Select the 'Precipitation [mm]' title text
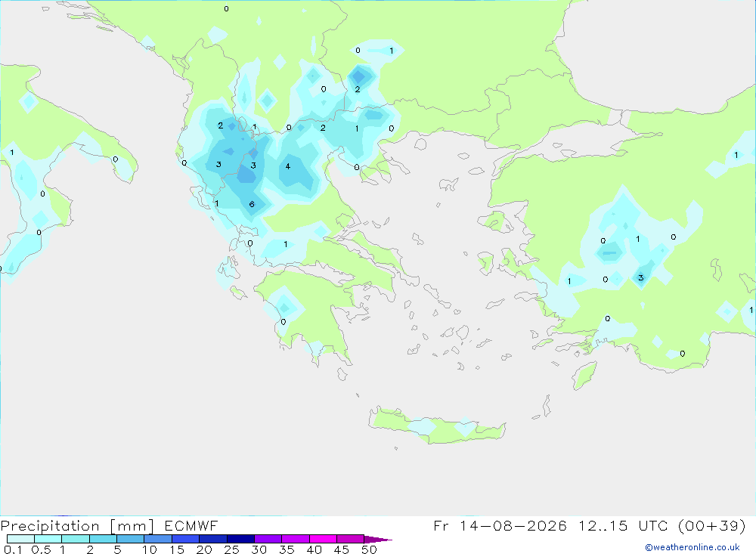The image size is (756, 554). (77, 526)
